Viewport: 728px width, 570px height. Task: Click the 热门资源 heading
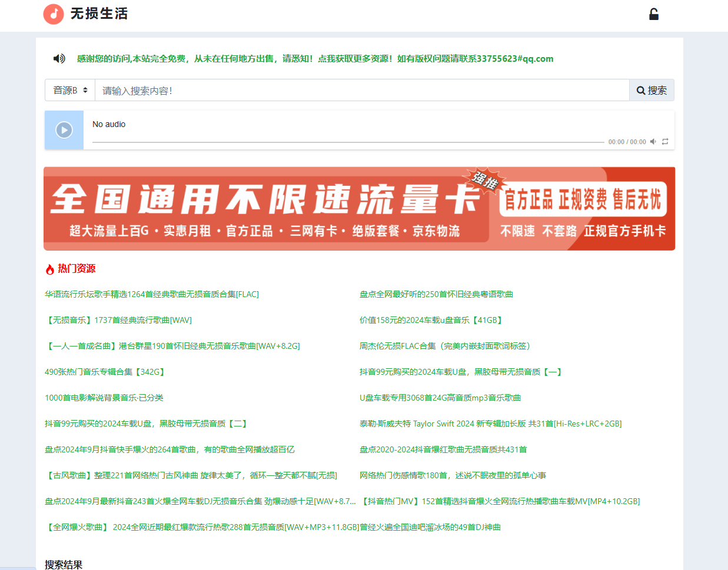(x=76, y=268)
